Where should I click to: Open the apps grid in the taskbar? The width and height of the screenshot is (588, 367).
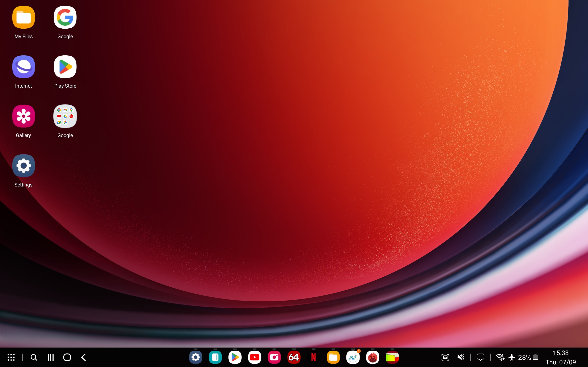click(11, 357)
